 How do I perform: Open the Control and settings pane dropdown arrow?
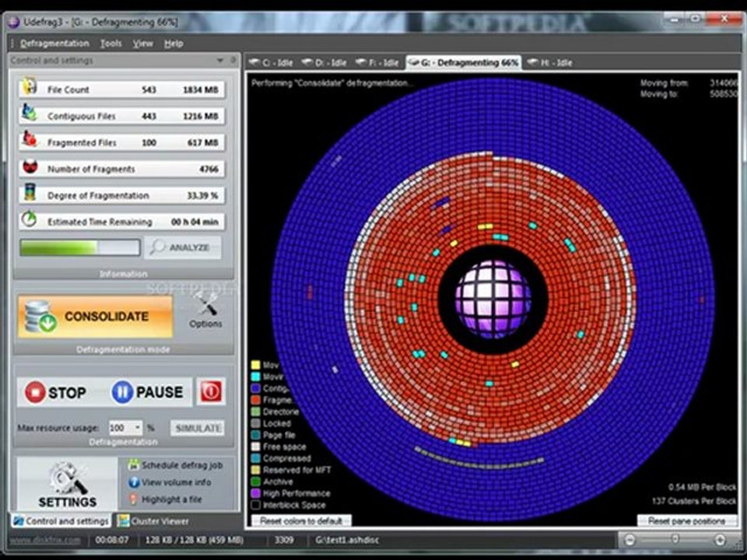pos(220,60)
